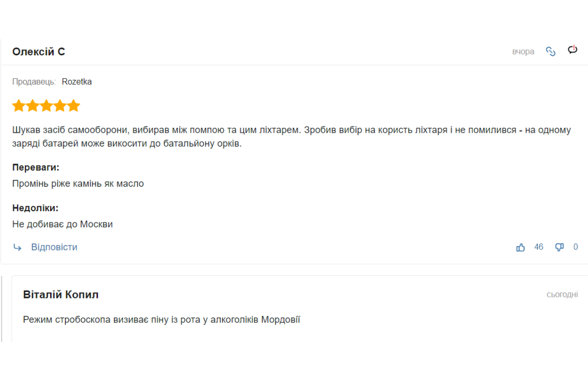The height and width of the screenshot is (392, 588).
Task: Like the review with the thumbs-up icon
Action: tap(520, 247)
